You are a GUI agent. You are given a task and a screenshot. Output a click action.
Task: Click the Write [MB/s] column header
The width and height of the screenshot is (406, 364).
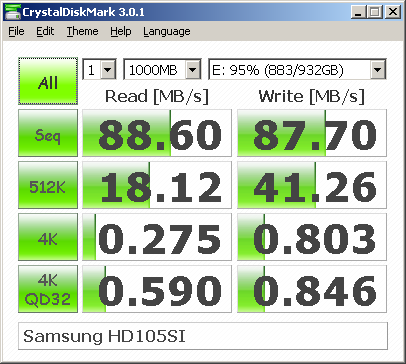tap(312, 96)
